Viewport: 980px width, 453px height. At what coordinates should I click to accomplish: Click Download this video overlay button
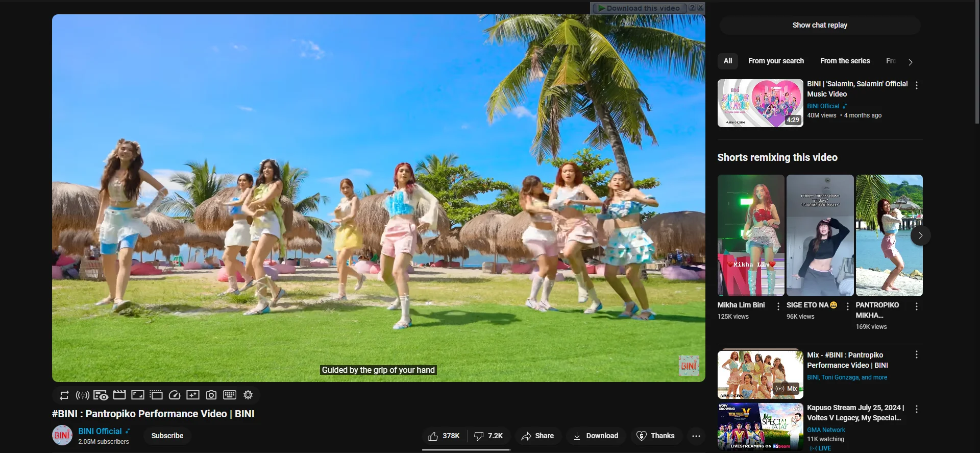[x=639, y=8]
